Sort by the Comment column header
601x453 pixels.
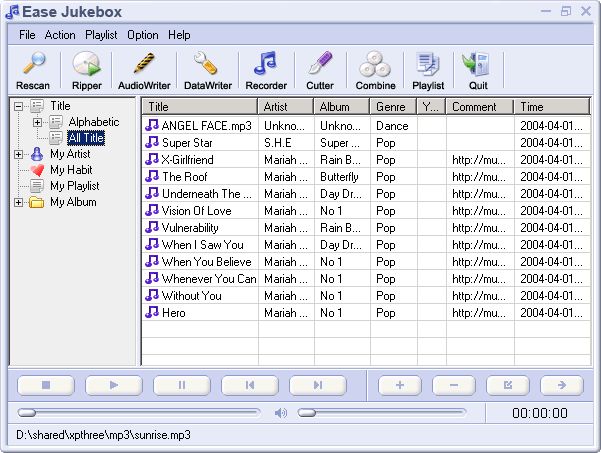click(479, 107)
